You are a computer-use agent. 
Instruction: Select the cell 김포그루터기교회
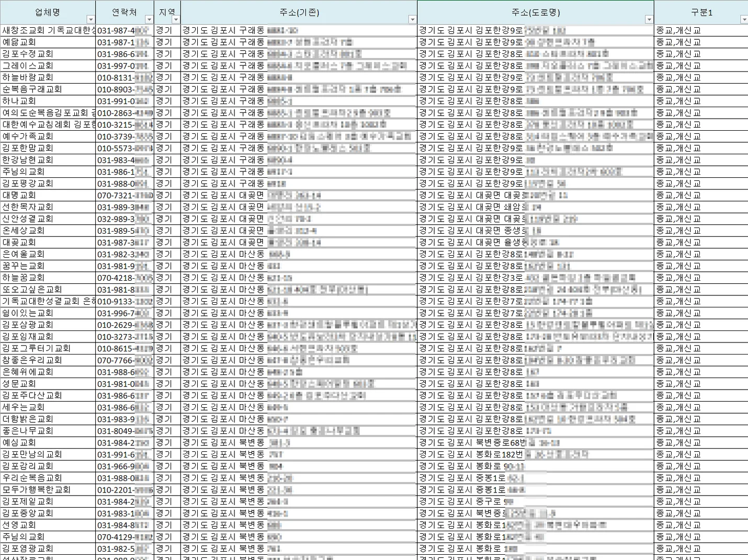pyautogui.click(x=48, y=348)
